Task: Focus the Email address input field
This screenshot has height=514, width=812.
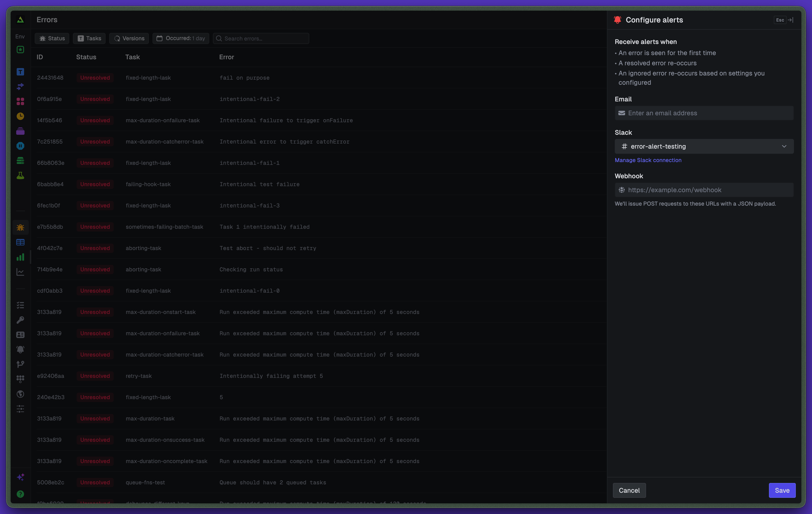Action: coord(704,113)
